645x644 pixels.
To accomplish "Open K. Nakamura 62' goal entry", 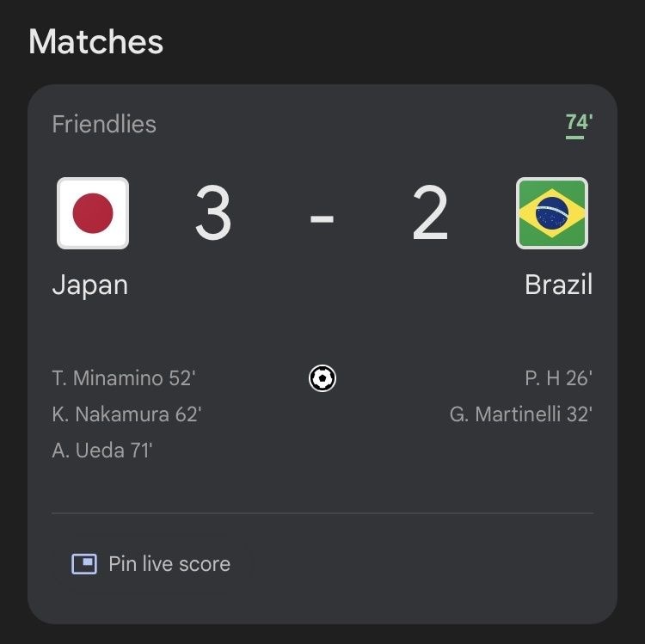I will pos(126,414).
